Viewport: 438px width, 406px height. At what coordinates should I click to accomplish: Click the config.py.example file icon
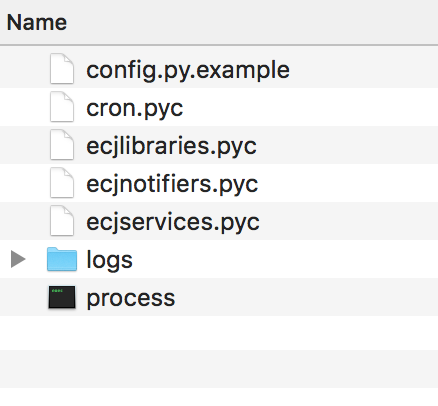62,69
